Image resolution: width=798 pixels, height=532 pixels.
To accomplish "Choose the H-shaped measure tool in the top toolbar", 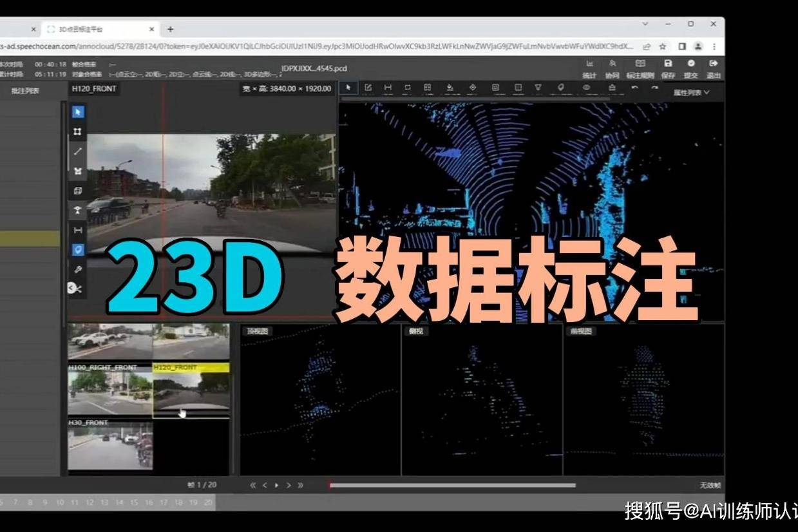I will coord(388,87).
